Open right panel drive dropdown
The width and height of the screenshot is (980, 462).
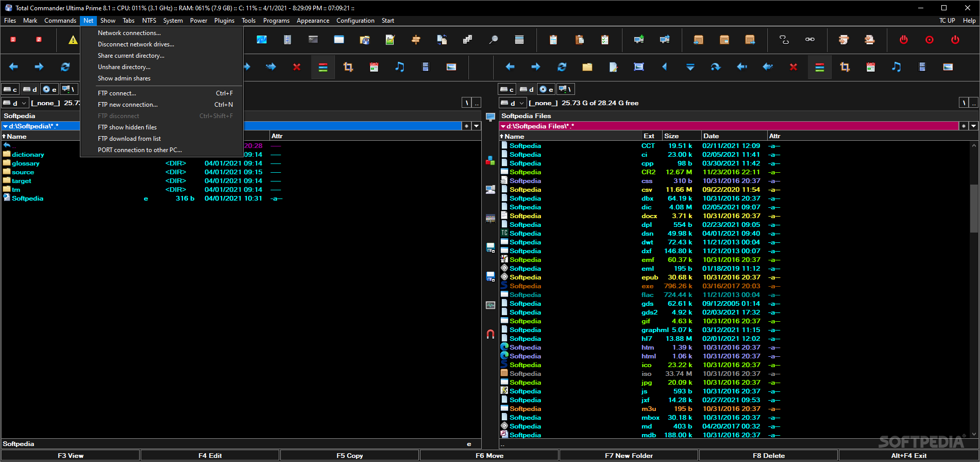click(x=512, y=103)
